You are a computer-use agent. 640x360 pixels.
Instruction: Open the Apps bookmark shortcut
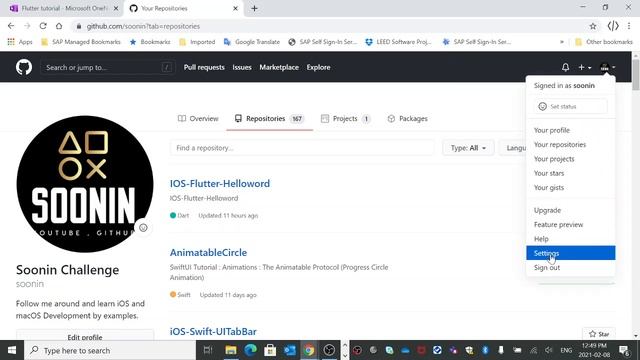(20, 42)
